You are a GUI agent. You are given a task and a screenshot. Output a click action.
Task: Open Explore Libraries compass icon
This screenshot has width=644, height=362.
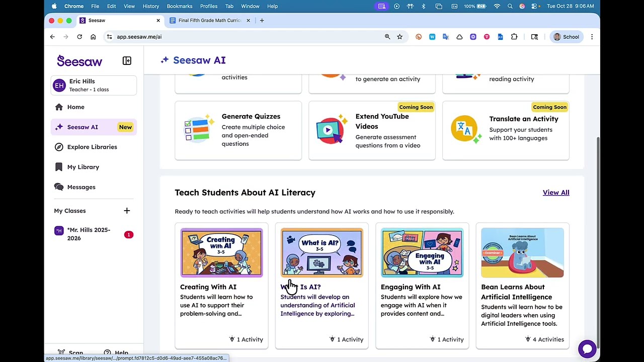(59, 147)
